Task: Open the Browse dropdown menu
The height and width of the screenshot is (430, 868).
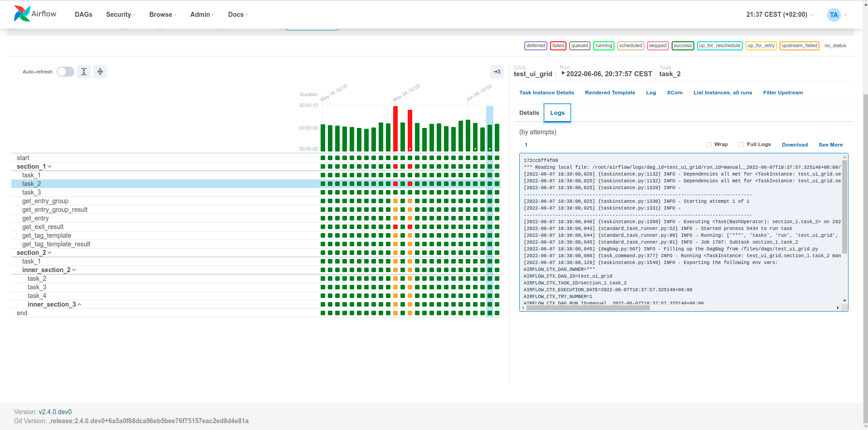Action: point(163,15)
